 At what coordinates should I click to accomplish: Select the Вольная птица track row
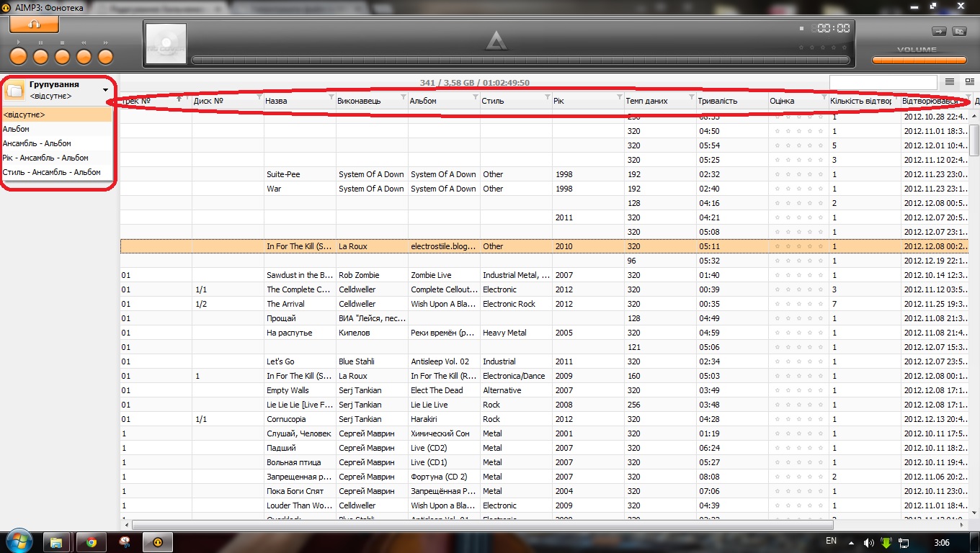pos(545,462)
